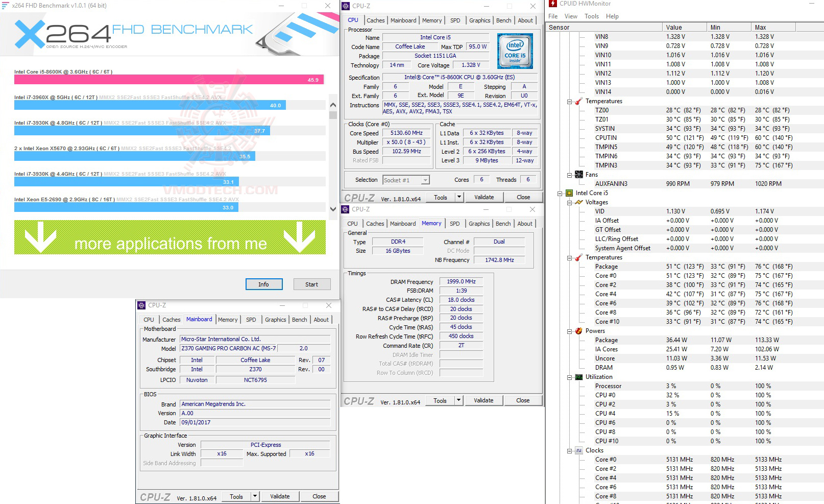Start the x264 FHD benchmark
The image size is (824, 504).
[312, 284]
